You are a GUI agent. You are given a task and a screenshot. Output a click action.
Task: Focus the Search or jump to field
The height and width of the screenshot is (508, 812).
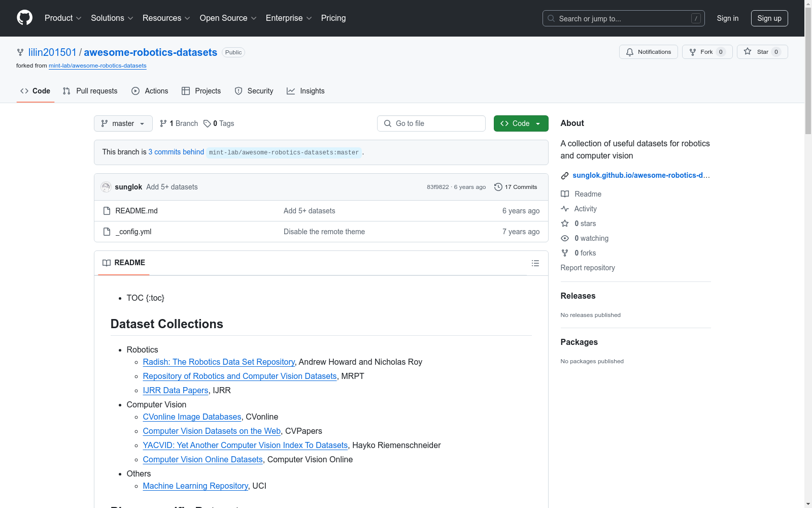pos(624,18)
